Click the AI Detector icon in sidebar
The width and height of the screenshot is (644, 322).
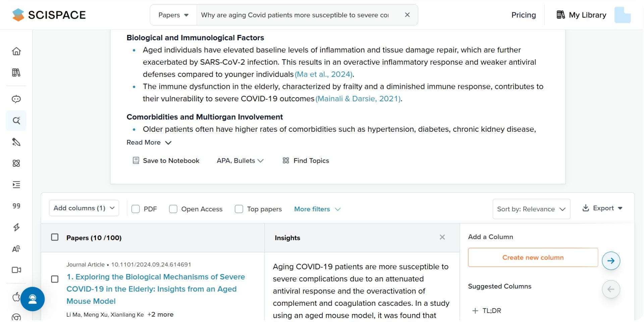tap(16, 249)
